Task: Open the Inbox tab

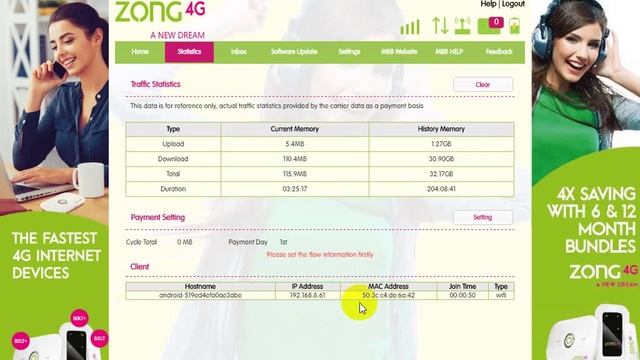Action: tap(239, 52)
